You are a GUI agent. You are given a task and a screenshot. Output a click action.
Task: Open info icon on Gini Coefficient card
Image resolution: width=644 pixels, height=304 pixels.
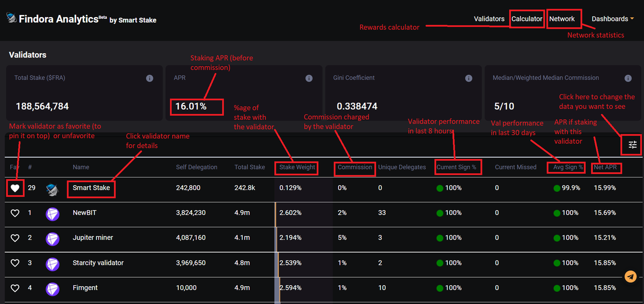[469, 78]
